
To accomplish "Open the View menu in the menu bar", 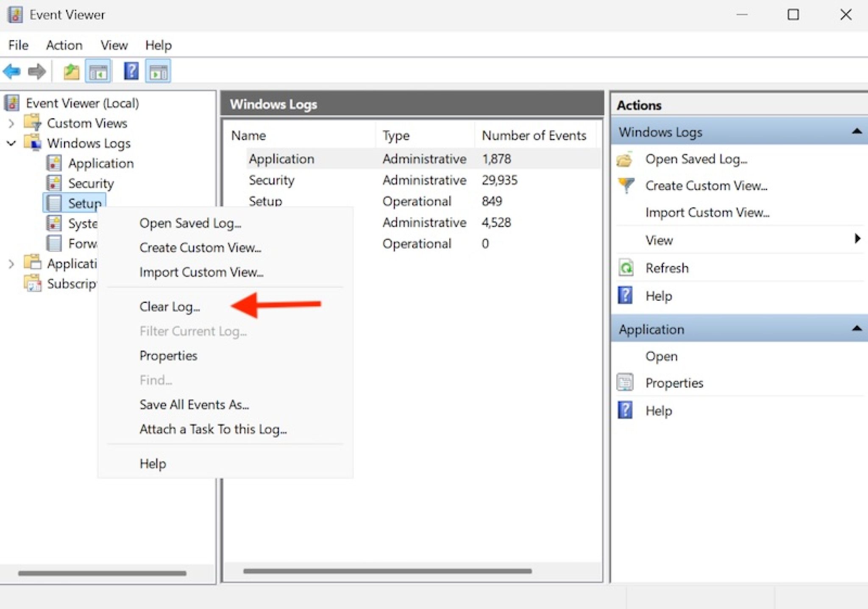I will (x=114, y=45).
